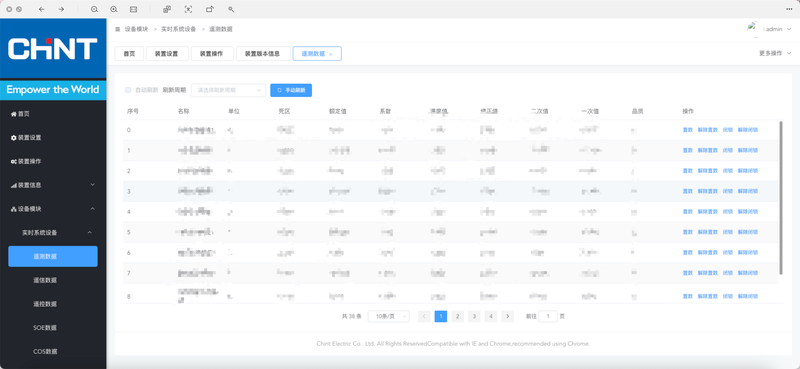Click the key-shaped icon in top toolbar

231,9
